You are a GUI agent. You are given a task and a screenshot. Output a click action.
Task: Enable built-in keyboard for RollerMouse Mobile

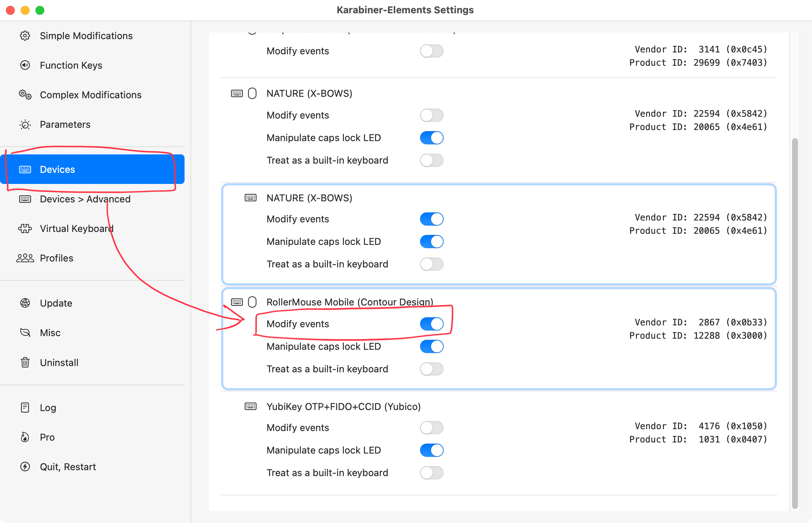pos(432,369)
